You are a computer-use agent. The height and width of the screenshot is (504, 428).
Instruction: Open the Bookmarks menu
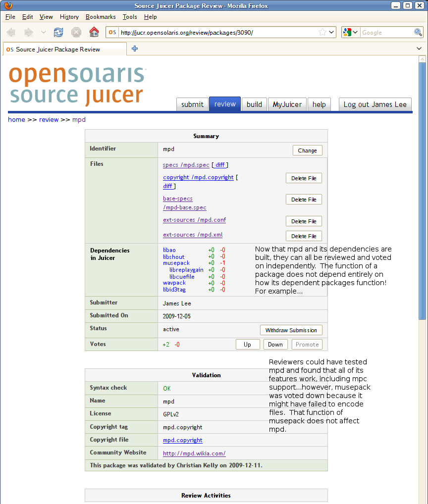pos(101,16)
